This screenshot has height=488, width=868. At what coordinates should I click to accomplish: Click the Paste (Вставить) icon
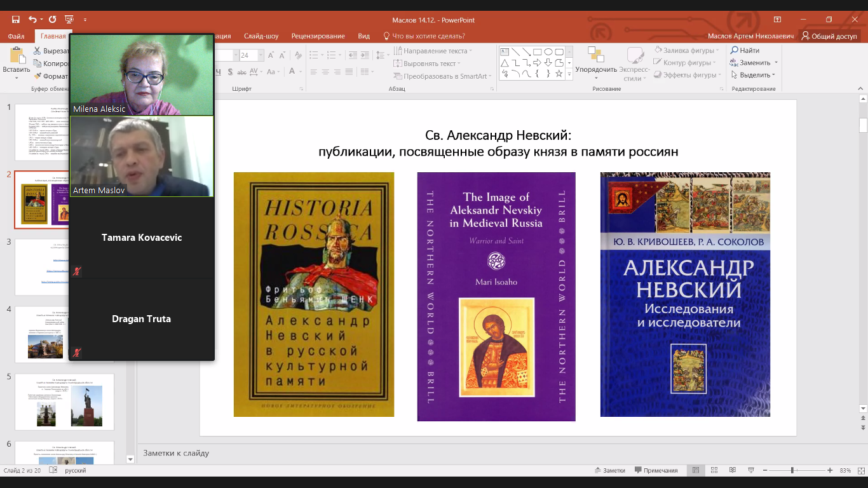click(16, 57)
